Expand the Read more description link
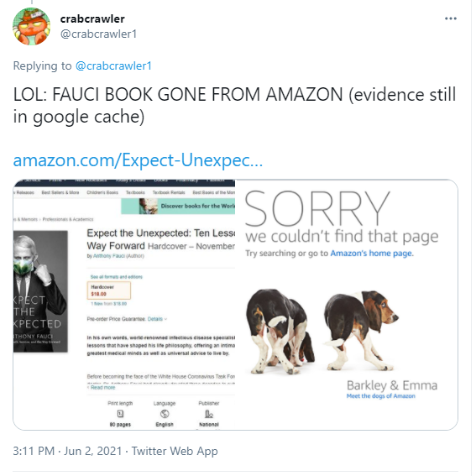Viewport: 476px width, 476px height. [102, 387]
